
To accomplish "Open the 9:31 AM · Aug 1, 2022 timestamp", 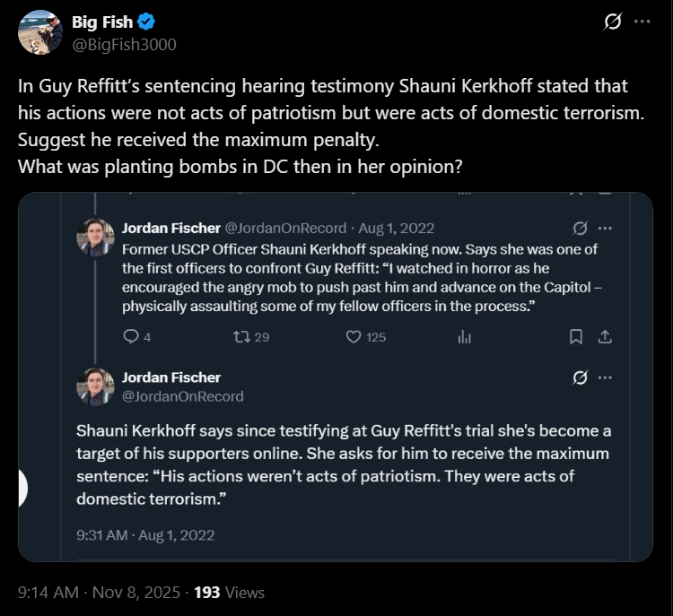I will 145,535.
